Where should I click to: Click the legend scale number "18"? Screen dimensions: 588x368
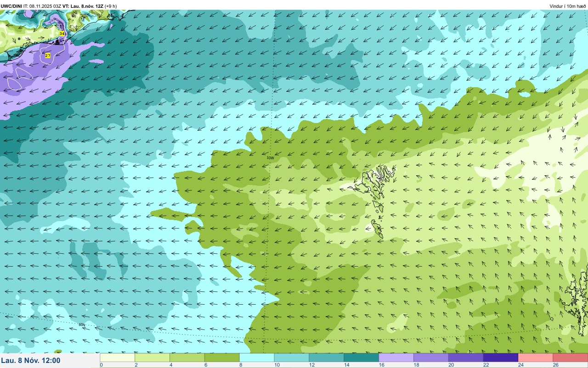[416, 365]
